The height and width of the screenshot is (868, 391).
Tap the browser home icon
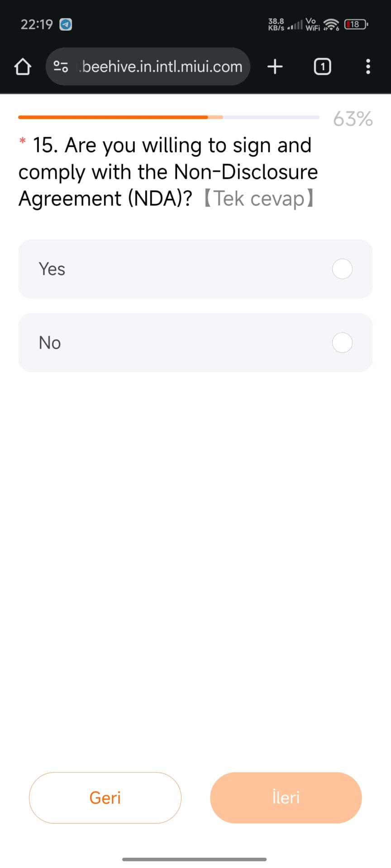pos(23,67)
